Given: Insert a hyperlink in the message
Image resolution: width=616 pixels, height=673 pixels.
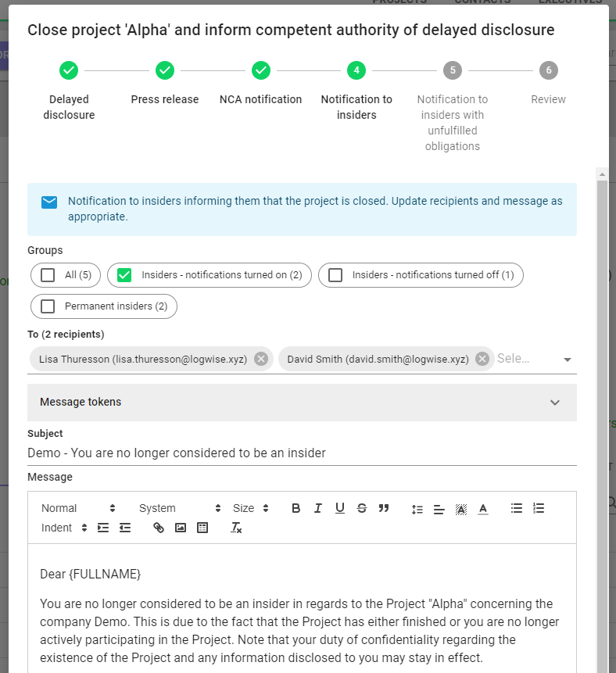Looking at the screenshot, I should pyautogui.click(x=159, y=528).
